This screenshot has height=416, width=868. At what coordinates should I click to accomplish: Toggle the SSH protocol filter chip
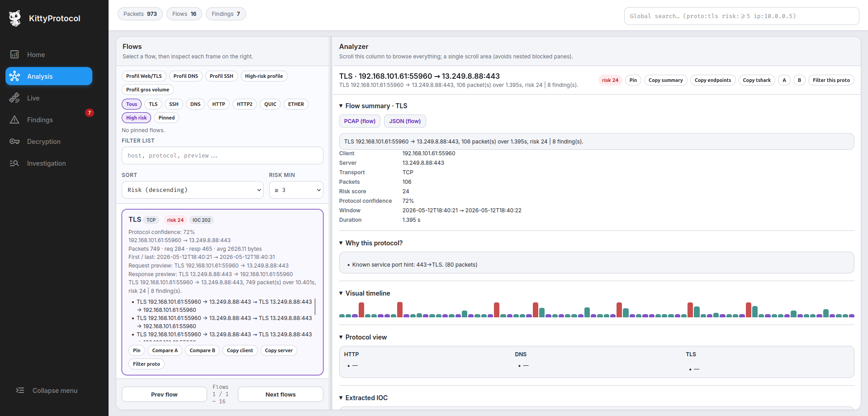point(174,104)
